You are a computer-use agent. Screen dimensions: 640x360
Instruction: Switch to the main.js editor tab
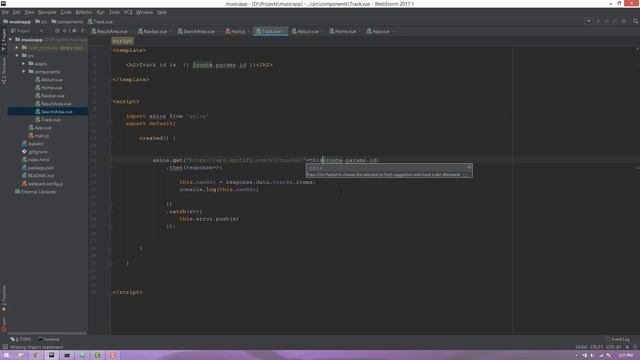point(236,31)
